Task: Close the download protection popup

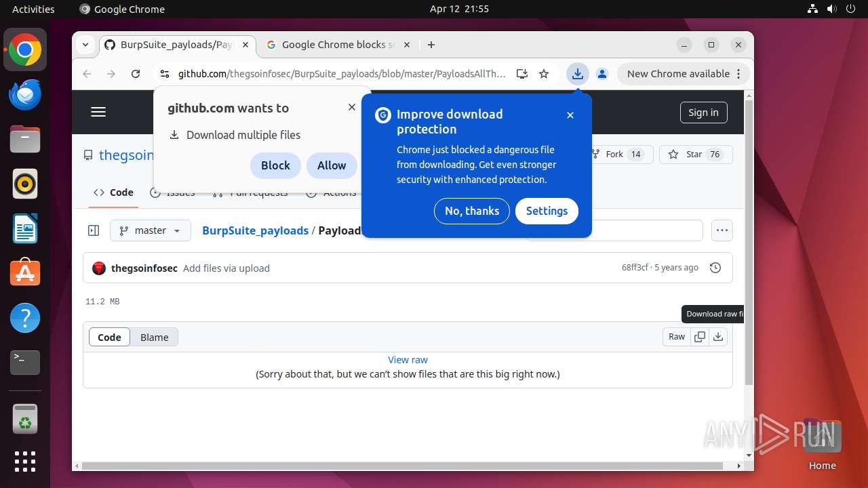Action: click(x=570, y=115)
